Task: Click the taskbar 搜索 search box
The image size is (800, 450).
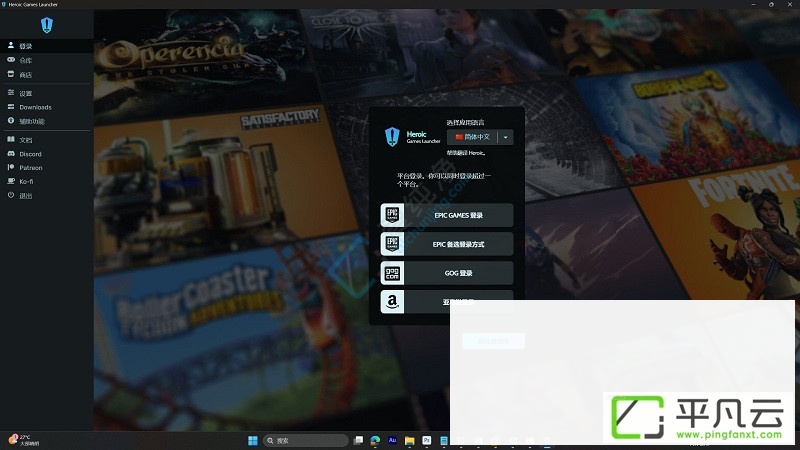Action: pyautogui.click(x=306, y=440)
